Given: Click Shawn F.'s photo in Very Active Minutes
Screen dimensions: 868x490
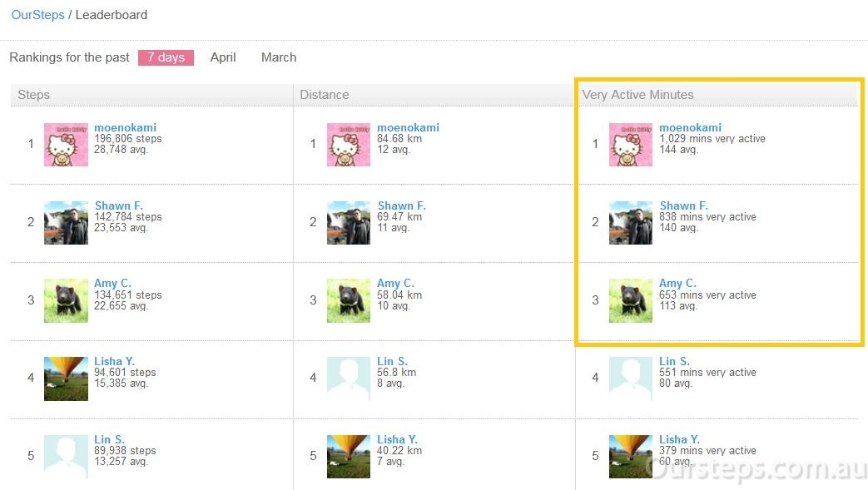Looking at the screenshot, I should tap(631, 223).
